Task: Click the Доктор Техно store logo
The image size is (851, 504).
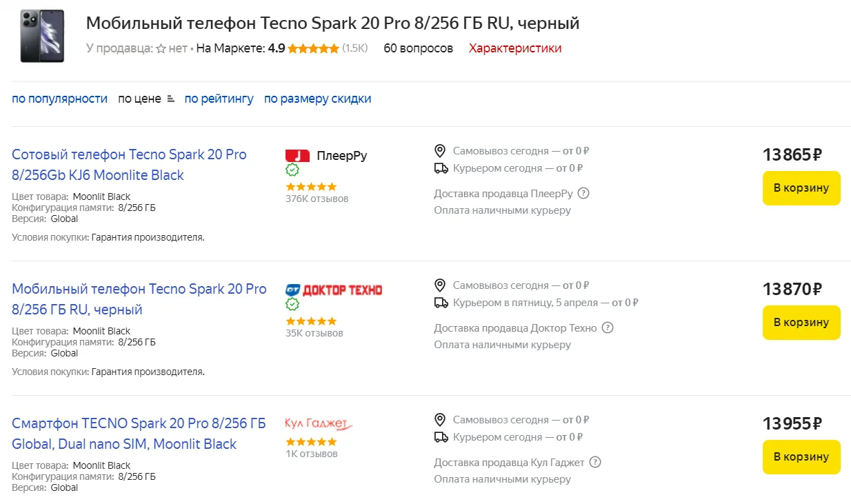Action: coord(334,290)
